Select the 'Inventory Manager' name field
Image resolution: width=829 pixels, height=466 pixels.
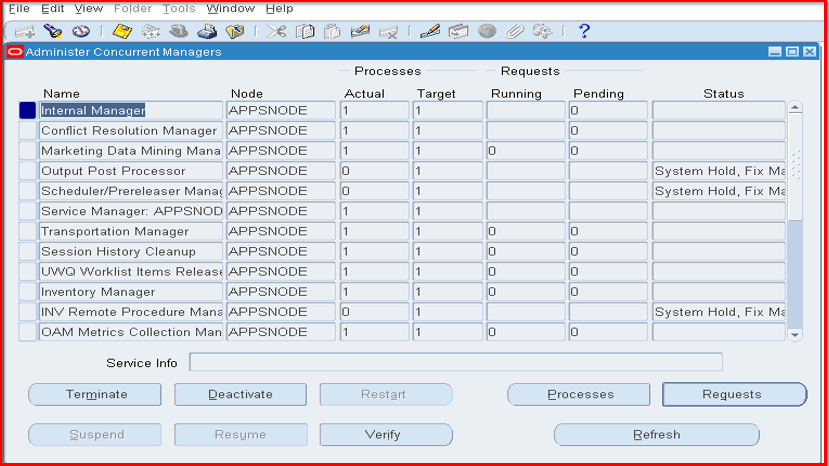[131, 291]
